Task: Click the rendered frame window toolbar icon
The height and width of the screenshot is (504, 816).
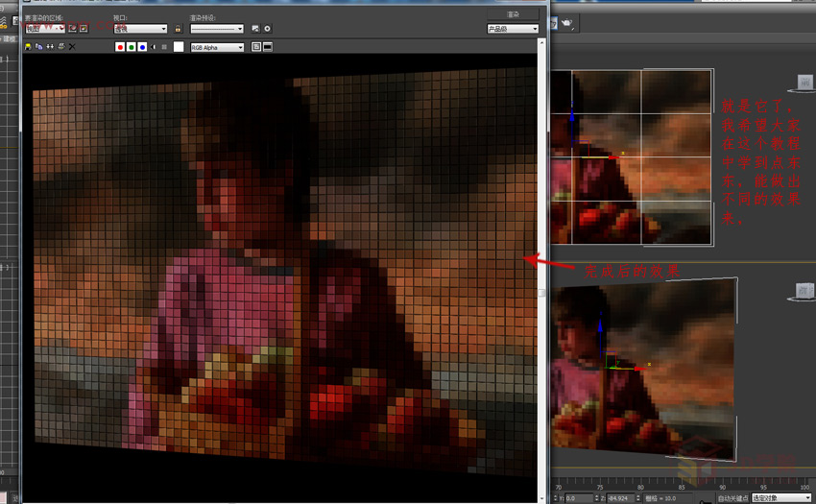Action: (554, 23)
